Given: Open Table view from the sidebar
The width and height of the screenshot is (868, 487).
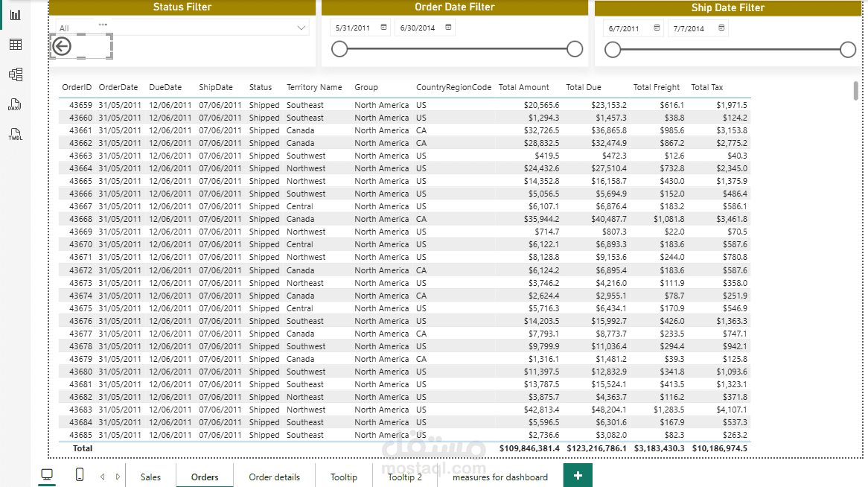Looking at the screenshot, I should (x=15, y=45).
